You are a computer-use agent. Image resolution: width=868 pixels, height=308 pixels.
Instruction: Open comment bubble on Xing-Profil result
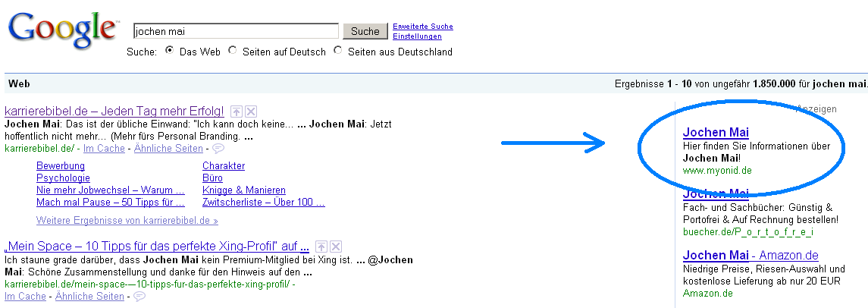tap(139, 297)
